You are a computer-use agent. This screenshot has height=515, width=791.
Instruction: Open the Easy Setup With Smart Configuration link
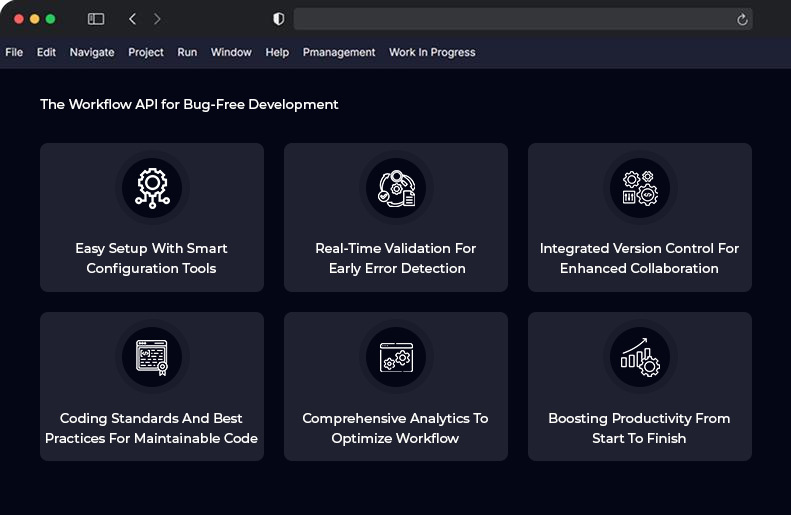tap(152, 258)
